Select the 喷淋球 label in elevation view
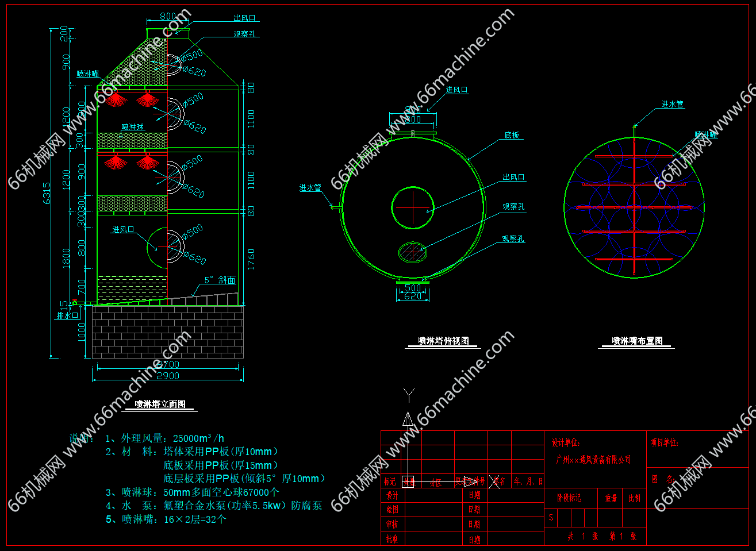The image size is (756, 551). tap(132, 127)
